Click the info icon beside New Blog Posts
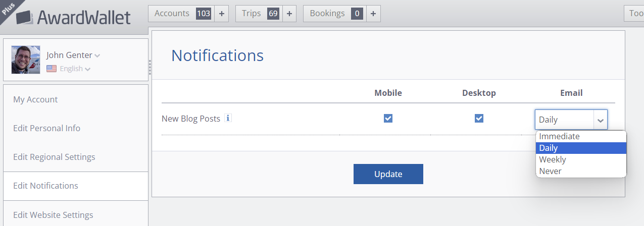This screenshot has width=644, height=226. (228, 119)
